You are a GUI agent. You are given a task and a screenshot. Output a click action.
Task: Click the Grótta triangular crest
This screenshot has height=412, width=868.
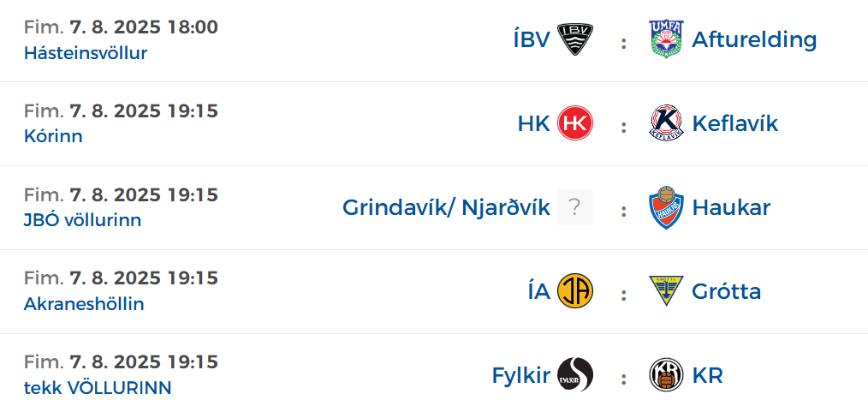coord(666,290)
